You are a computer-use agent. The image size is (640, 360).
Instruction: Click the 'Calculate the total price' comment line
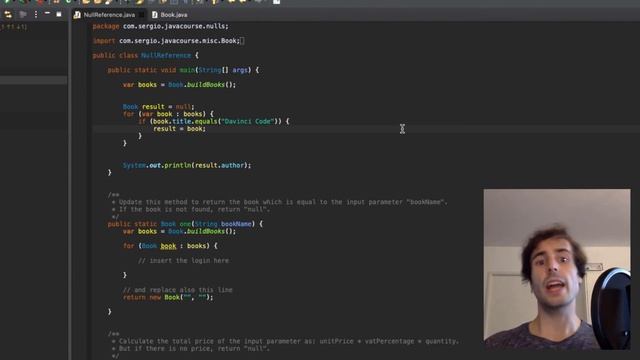pos(285,342)
